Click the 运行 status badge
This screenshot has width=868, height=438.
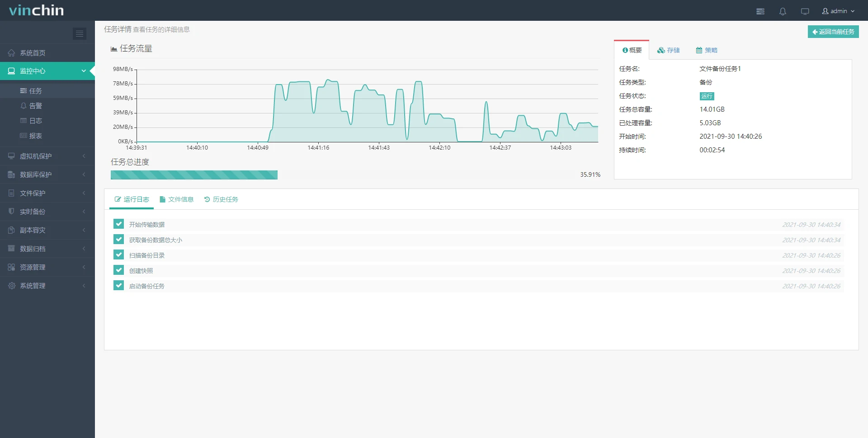coord(707,96)
